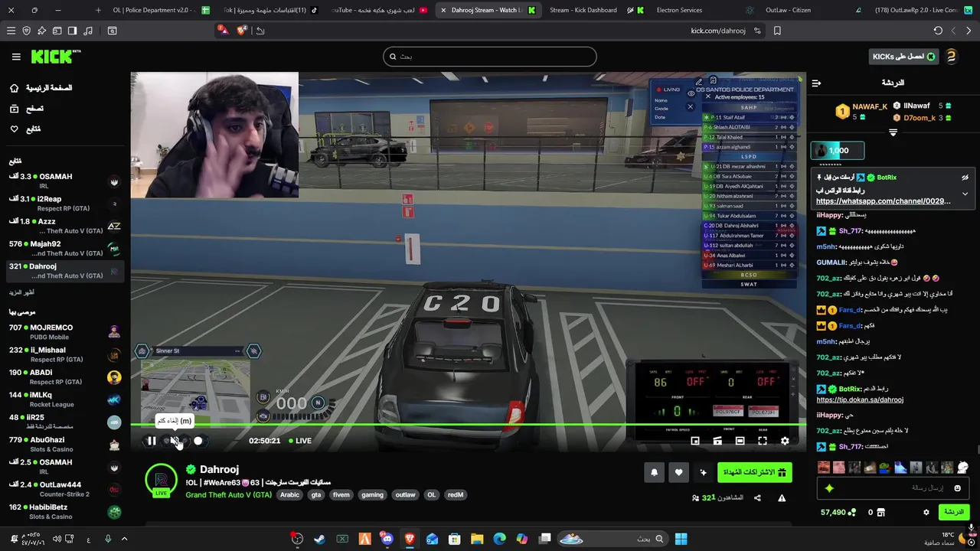Unpin the pinned message icon

click(965, 178)
